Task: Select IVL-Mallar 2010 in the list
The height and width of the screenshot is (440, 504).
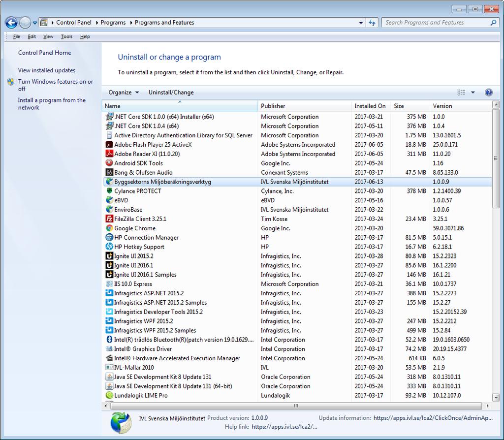Action: [134, 367]
